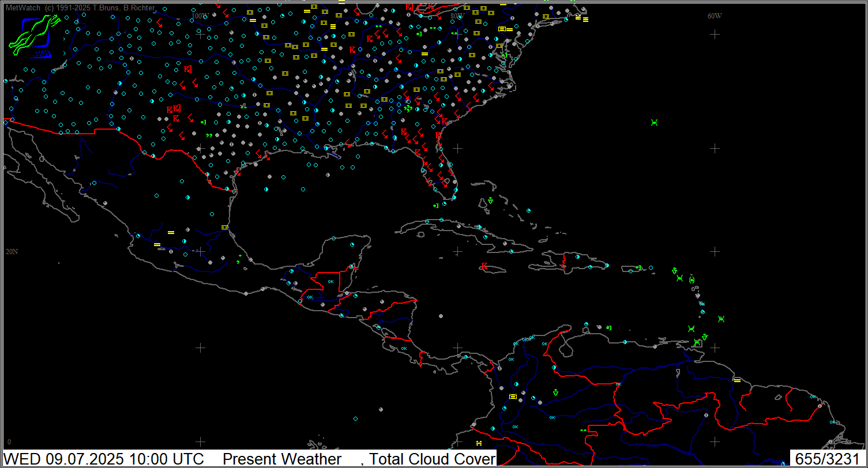Image resolution: width=868 pixels, height=468 pixels.
Task: Click the 60W longitude label
Action: coord(715,16)
